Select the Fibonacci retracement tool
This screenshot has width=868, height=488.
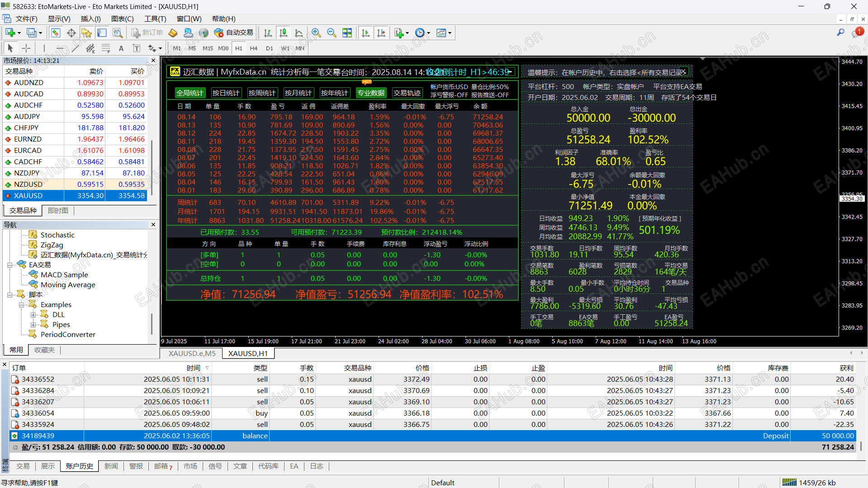106,48
